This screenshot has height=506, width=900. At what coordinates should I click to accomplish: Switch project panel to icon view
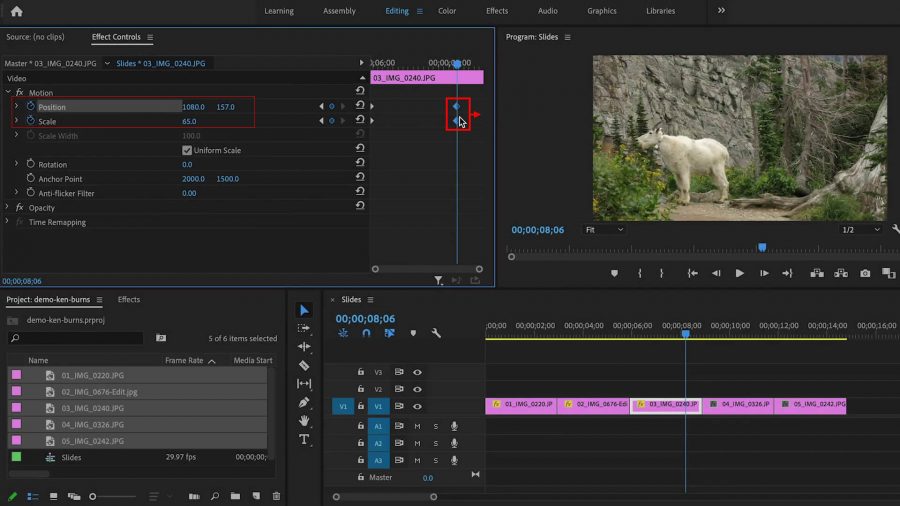[x=53, y=496]
